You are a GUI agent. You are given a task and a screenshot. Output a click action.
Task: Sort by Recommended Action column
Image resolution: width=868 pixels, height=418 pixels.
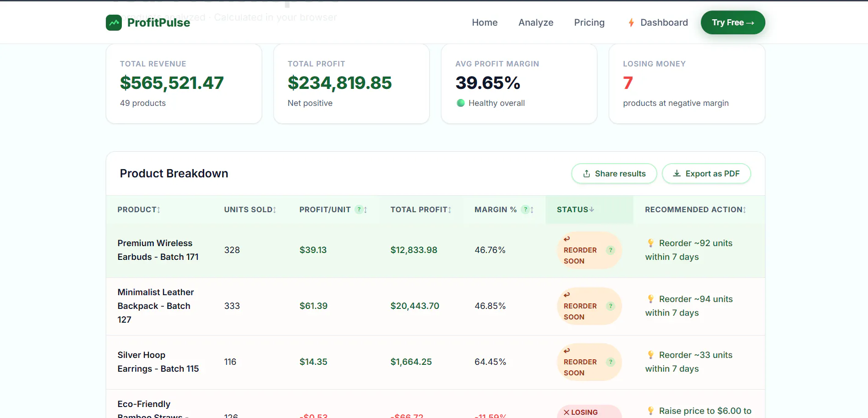695,209
